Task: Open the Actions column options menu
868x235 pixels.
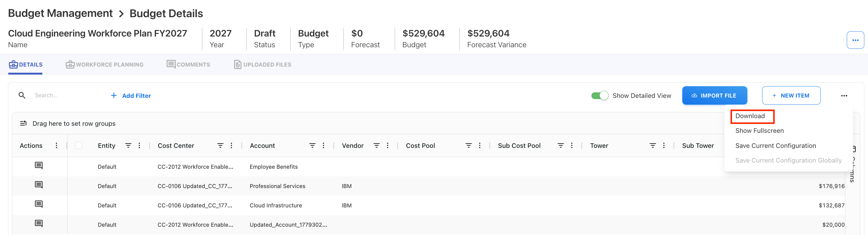Action: pos(56,145)
